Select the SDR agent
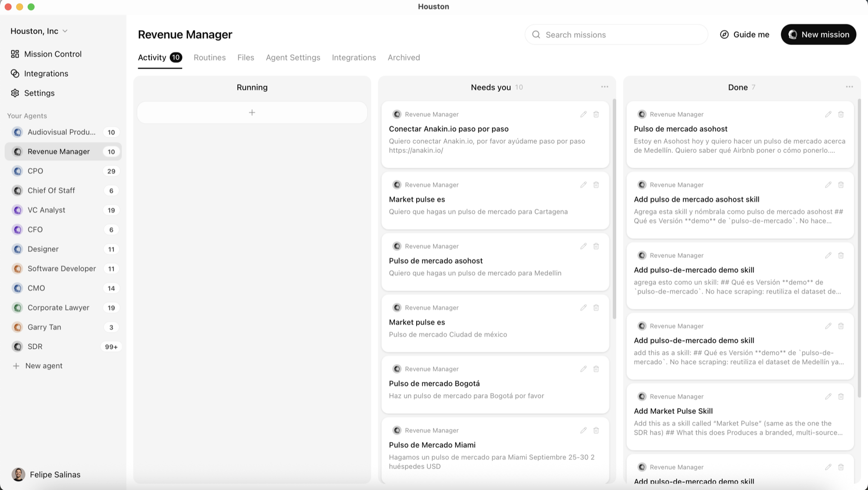Image resolution: width=868 pixels, height=490 pixels. (x=63, y=347)
